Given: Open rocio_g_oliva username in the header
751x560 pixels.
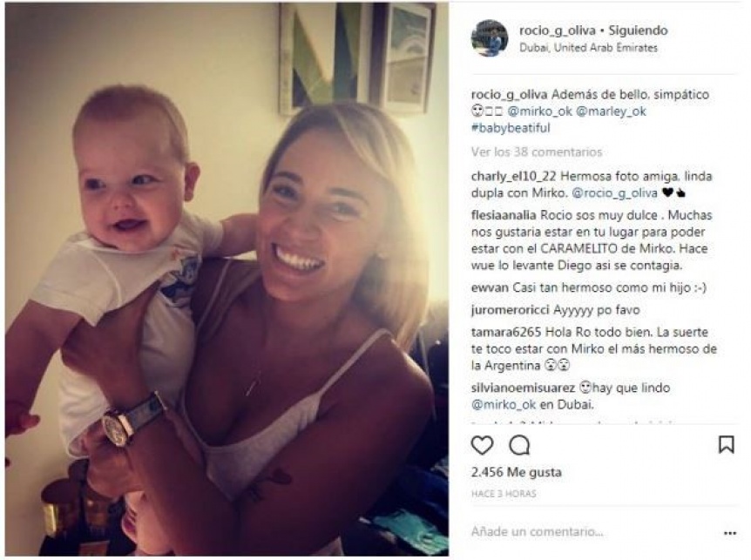Looking at the screenshot, I should point(558,30).
